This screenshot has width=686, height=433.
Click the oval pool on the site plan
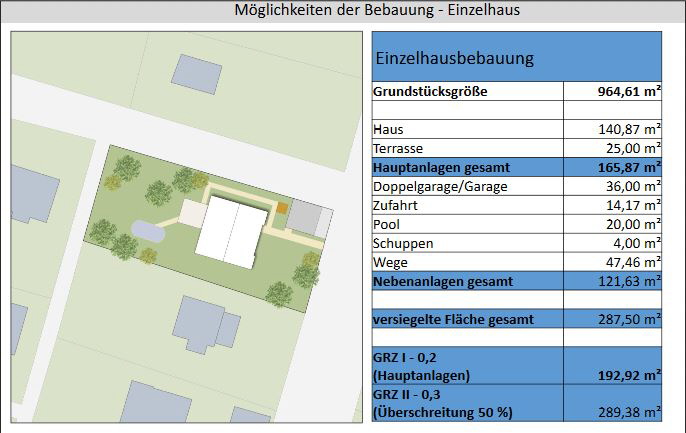tap(148, 231)
